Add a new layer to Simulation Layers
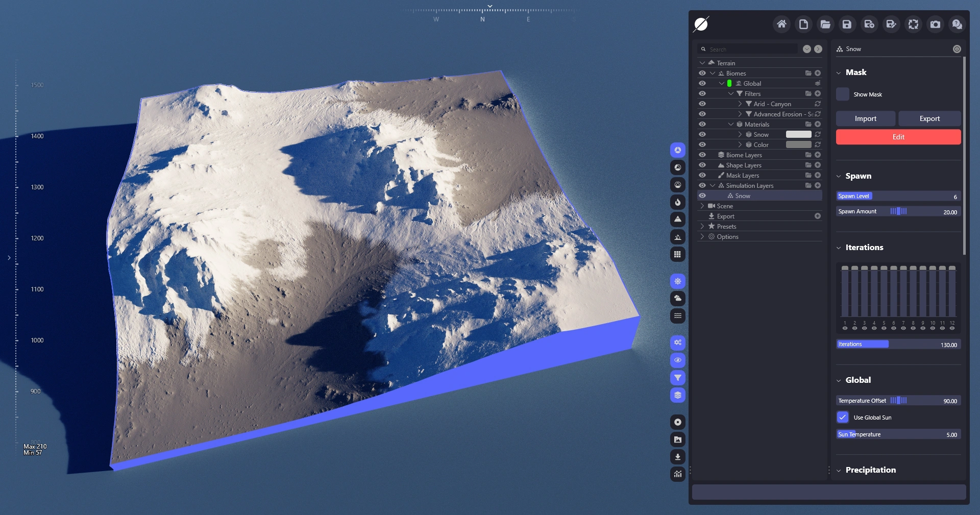Screen dimensions: 980x515 [x=818, y=185]
